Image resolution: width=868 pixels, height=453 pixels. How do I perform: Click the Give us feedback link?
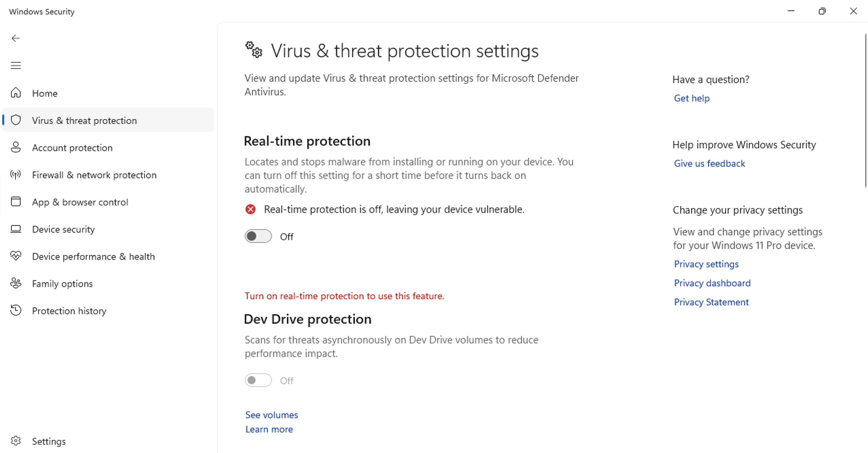coord(709,164)
